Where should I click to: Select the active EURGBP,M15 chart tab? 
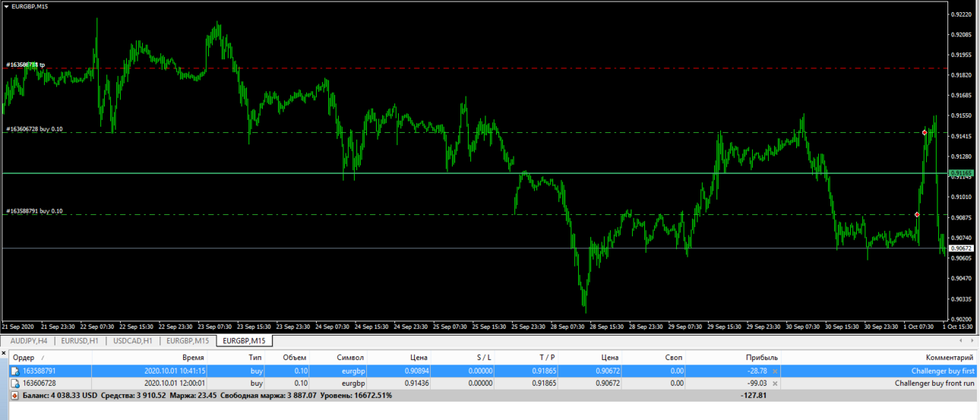[x=244, y=341]
